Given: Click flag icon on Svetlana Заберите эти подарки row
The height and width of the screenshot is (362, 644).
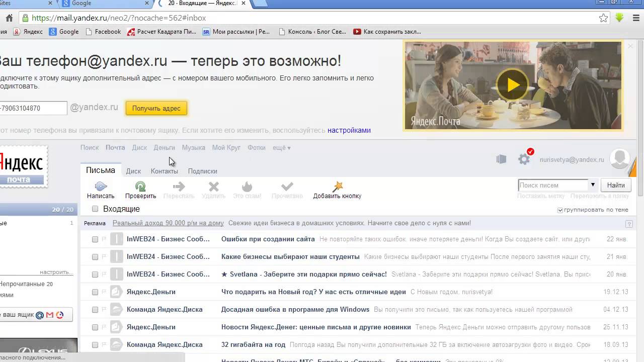Looking at the screenshot, I should (104, 275).
